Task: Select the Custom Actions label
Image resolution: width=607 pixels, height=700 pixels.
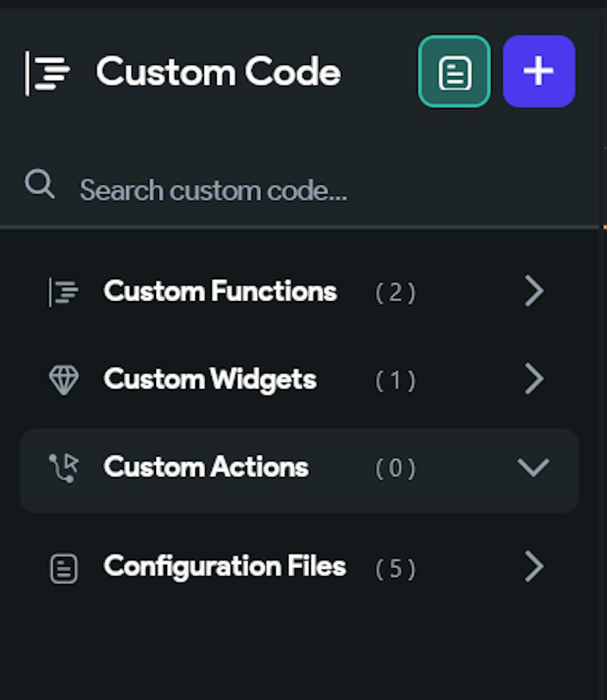Action: (206, 467)
